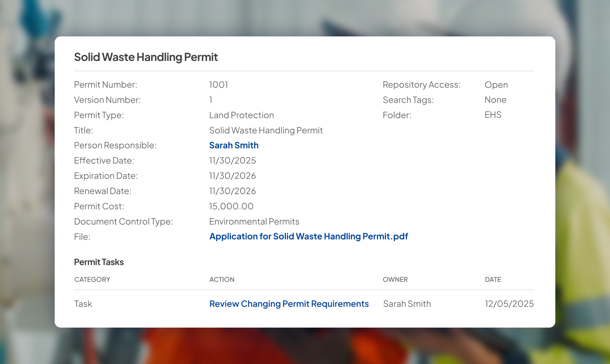
Task: Click the Environmental Permits document control type
Action: pos(254,222)
